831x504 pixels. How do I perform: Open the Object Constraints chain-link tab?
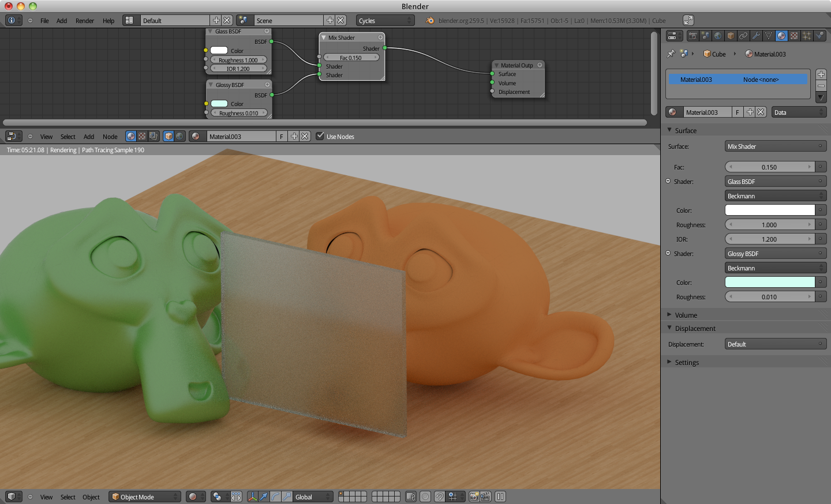743,36
